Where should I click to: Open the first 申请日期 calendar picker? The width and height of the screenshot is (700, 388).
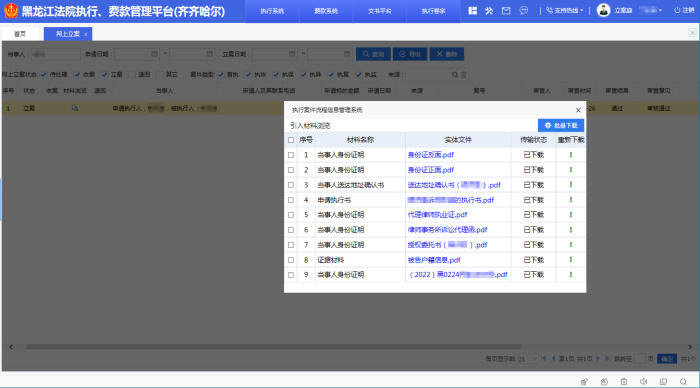coord(154,54)
